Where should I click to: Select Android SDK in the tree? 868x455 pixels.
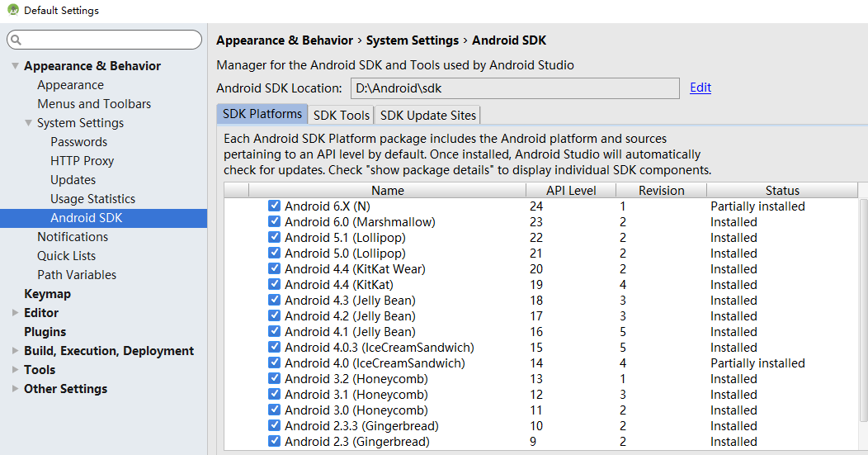click(x=103, y=218)
